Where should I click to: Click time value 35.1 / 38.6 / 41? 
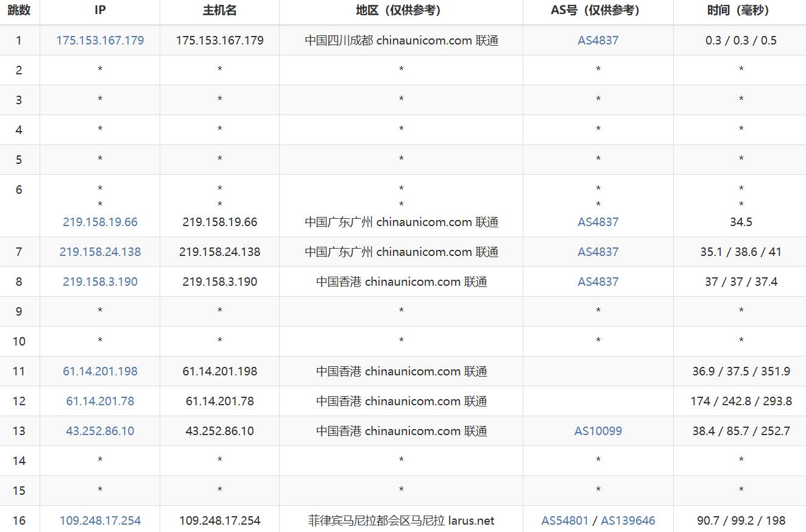741,252
